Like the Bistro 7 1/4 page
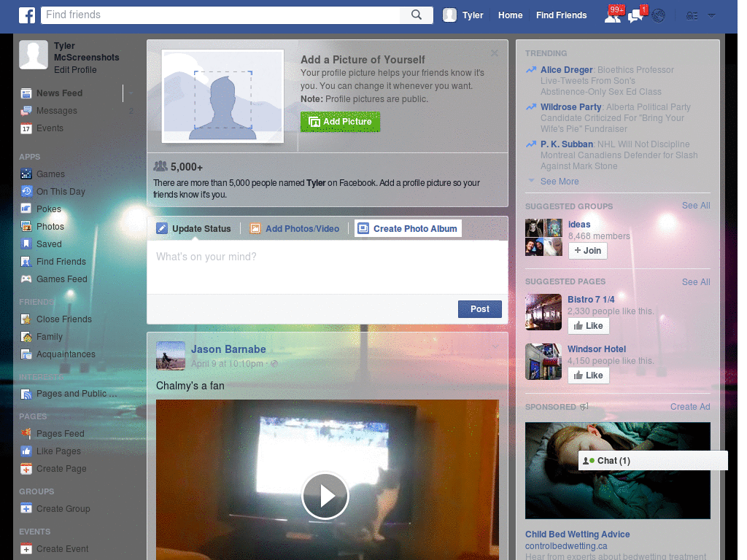The image size is (747, 560). [x=589, y=326]
